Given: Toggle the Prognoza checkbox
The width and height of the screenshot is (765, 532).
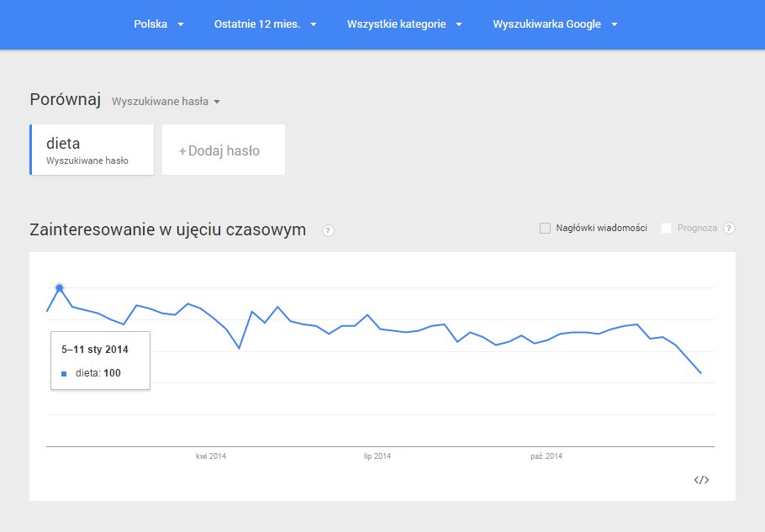Looking at the screenshot, I should [667, 228].
